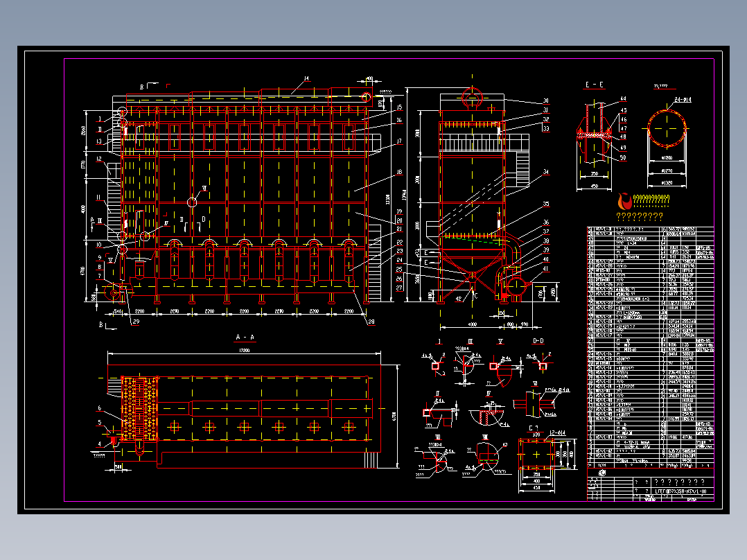Select part balloon number 14
Image resolution: width=747 pixels, height=560 pixels.
[306, 78]
